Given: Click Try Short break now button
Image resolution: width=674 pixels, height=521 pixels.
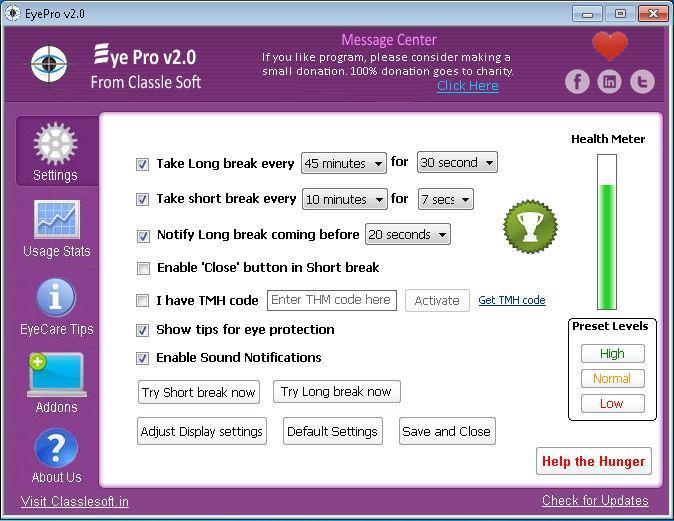Looking at the screenshot, I should (x=198, y=392).
